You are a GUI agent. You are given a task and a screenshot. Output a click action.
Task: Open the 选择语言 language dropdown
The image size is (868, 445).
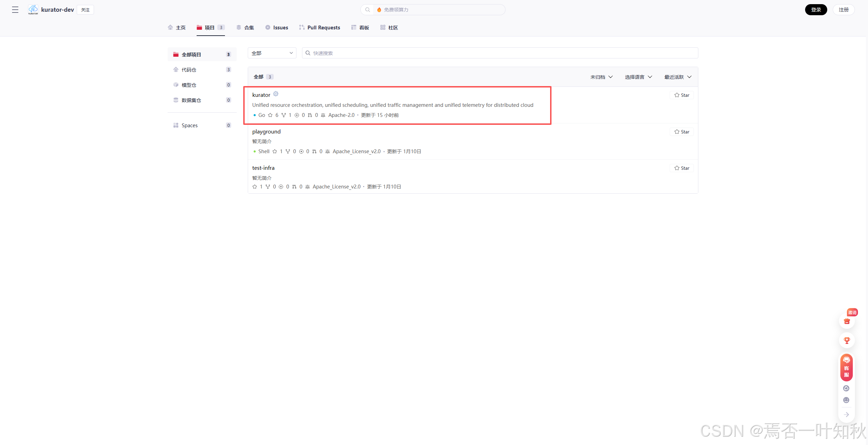point(638,77)
